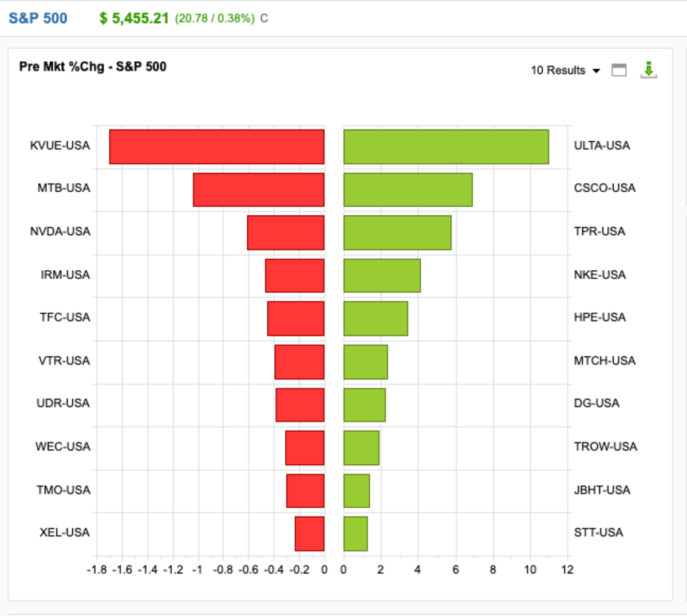Select the green MTCH-USA bar
The image size is (687, 616).
click(x=365, y=361)
